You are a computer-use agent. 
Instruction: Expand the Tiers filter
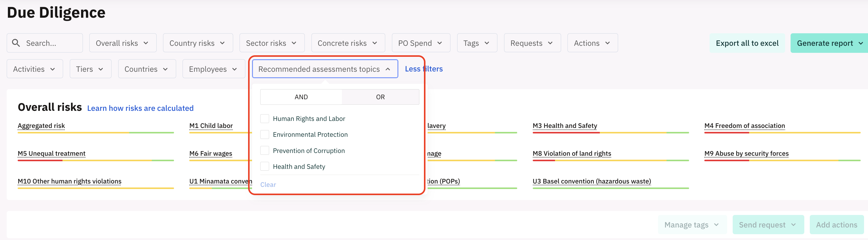click(x=90, y=69)
